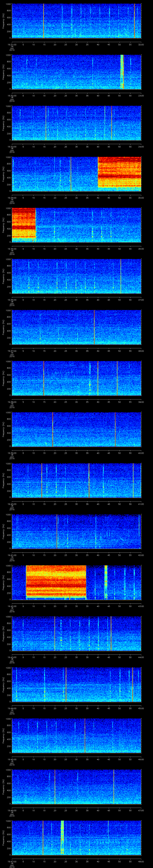Click the red broadband noise block in the 19:34:00 spectrogram
The width and height of the screenshot is (153, 868).
[x=119, y=172]
